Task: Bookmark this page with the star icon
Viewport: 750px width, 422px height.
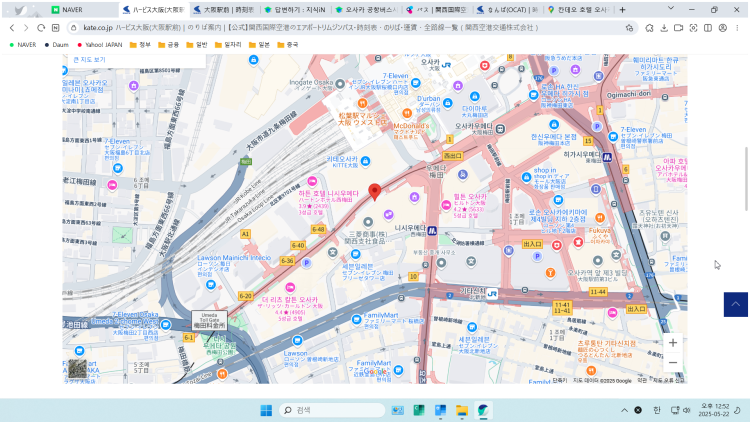Action: pyautogui.click(x=629, y=28)
